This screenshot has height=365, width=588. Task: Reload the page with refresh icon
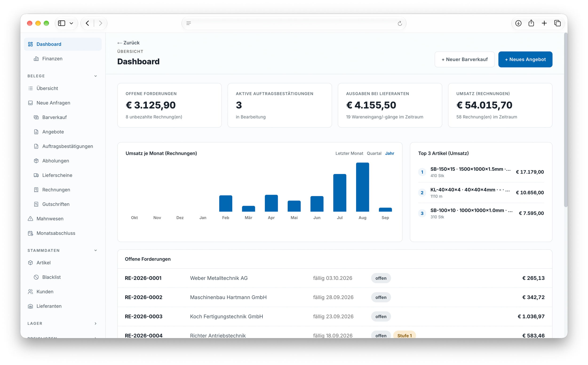click(400, 23)
